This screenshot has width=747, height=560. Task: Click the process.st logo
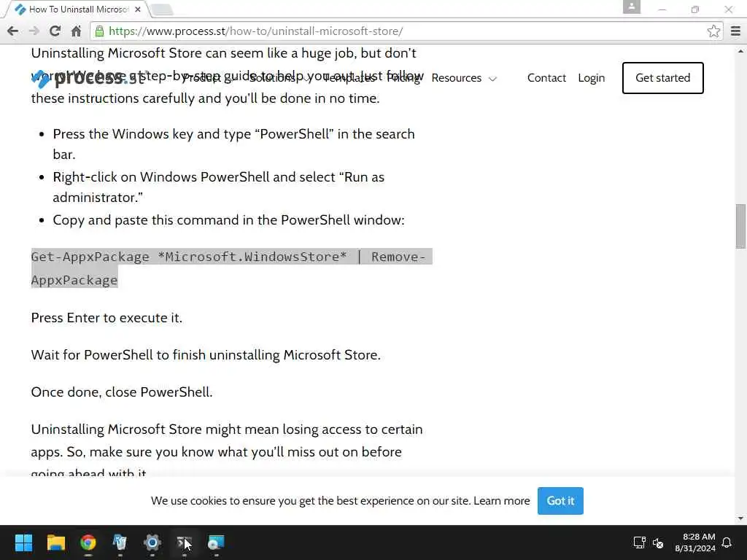88,78
